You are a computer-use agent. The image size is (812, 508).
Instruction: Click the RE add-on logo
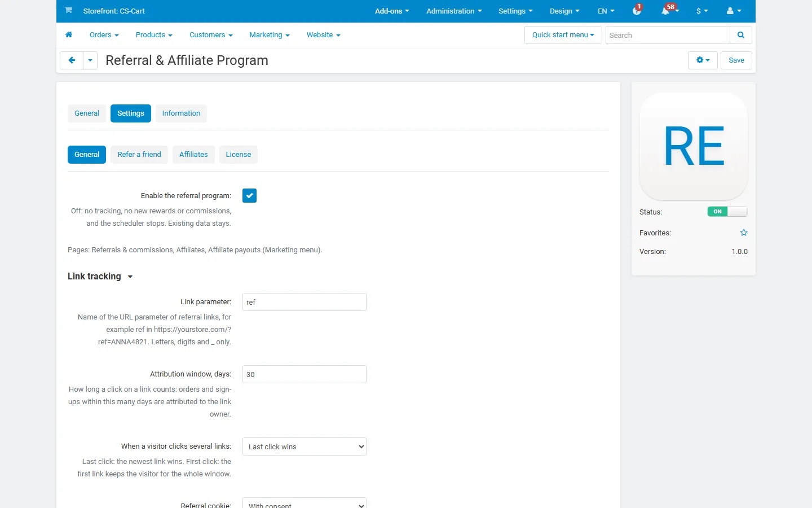[694, 147]
